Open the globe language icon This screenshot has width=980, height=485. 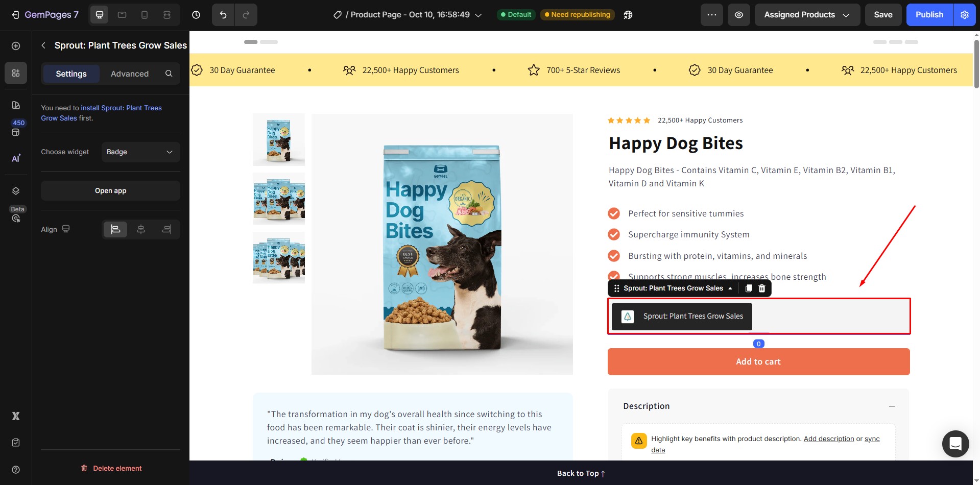pos(628,15)
